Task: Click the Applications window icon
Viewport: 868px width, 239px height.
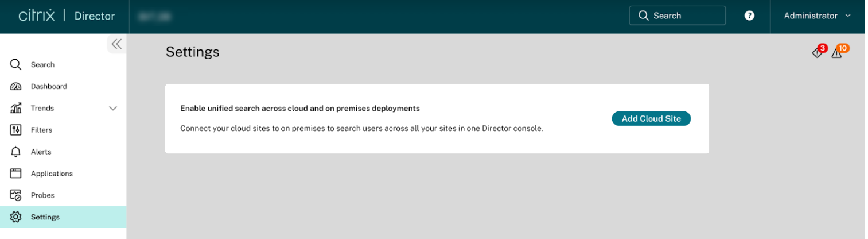Action: click(15, 174)
